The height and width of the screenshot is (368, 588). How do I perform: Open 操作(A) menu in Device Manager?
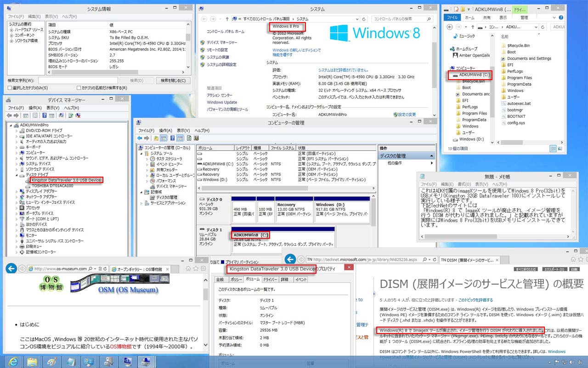click(35, 108)
